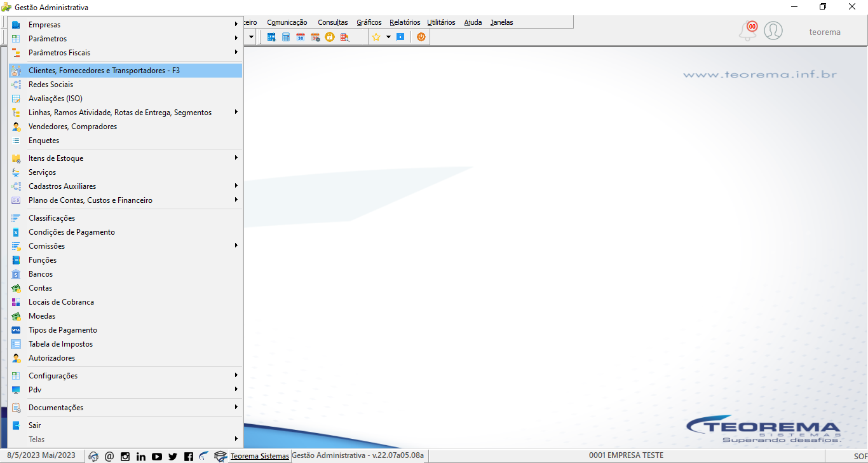Click the user profile avatar icon
This screenshot has width=868, height=463.
[x=773, y=31]
